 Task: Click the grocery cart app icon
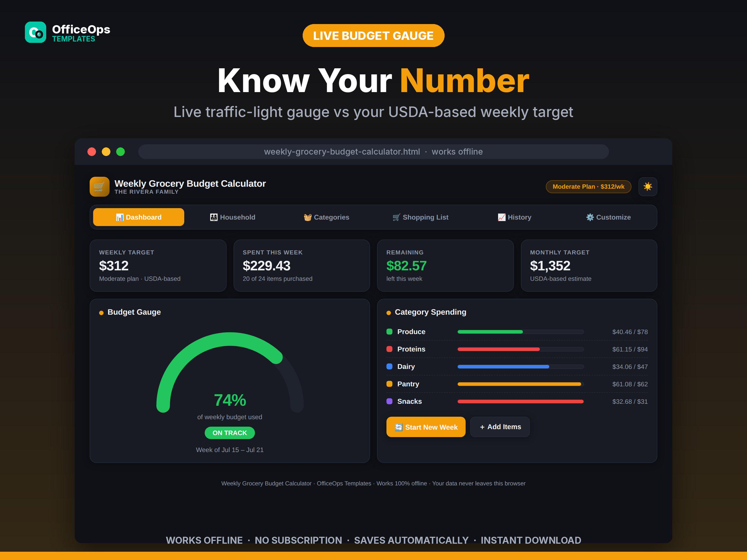point(99,187)
